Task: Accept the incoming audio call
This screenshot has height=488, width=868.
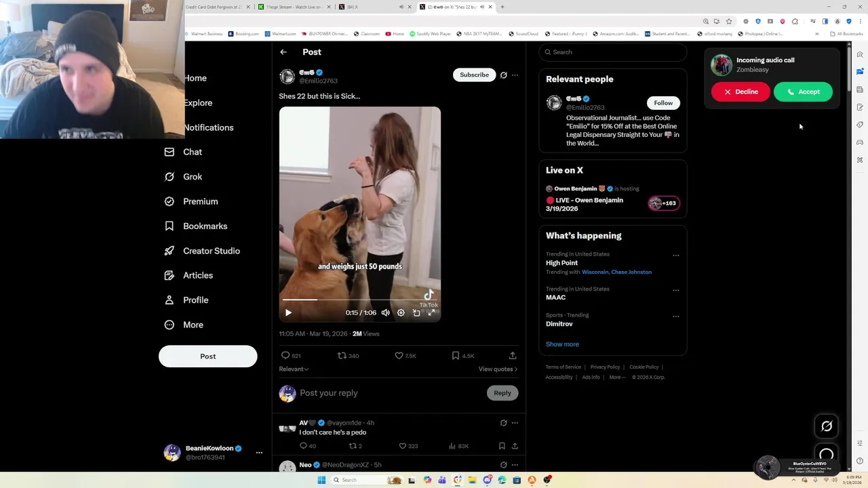Action: tap(803, 92)
